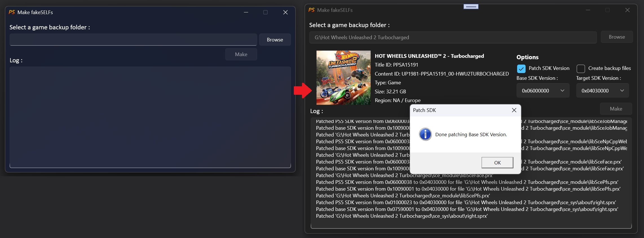This screenshot has width=644, height=238.
Task: Click the Hot Wheels Unleashed 2 cover art
Action: coord(343,78)
